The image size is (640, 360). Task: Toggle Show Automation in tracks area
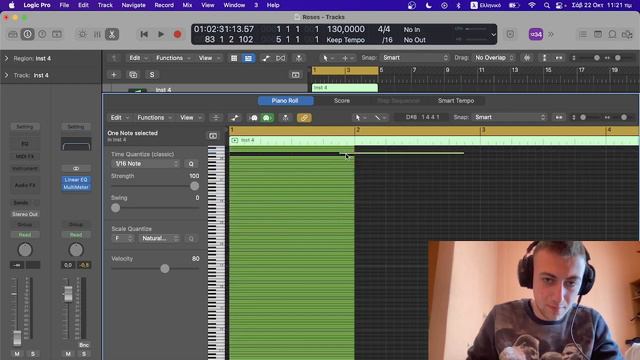click(x=266, y=58)
